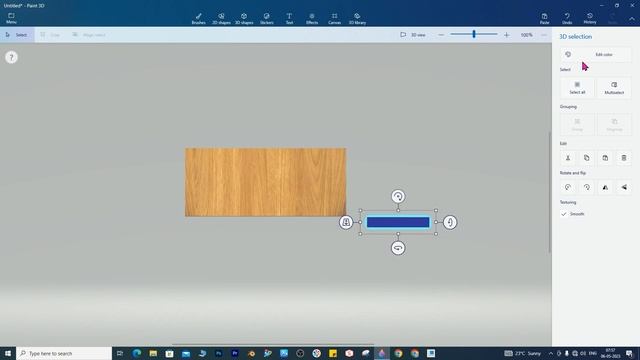Screen dimensions: 640x360
Task: Click Select all button
Action: 577,88
